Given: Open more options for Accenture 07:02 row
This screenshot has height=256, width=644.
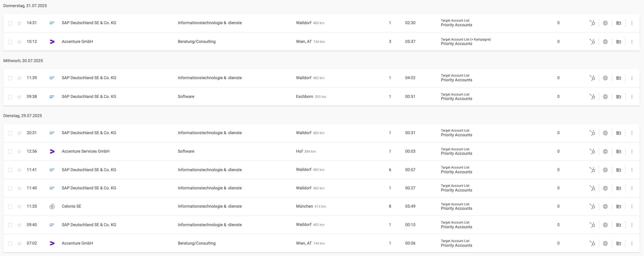Looking at the screenshot, I should click(632, 243).
